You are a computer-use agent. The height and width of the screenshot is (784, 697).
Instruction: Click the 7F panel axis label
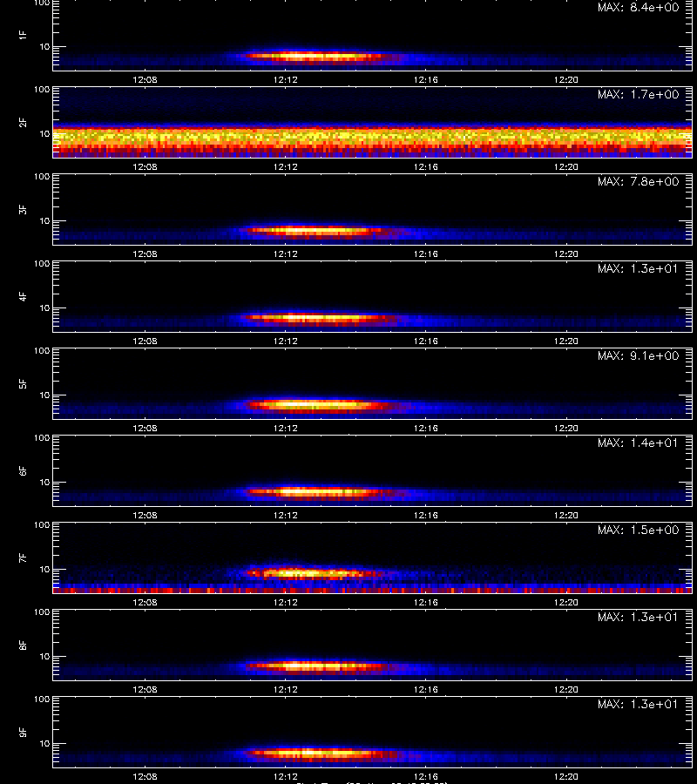click(23, 558)
